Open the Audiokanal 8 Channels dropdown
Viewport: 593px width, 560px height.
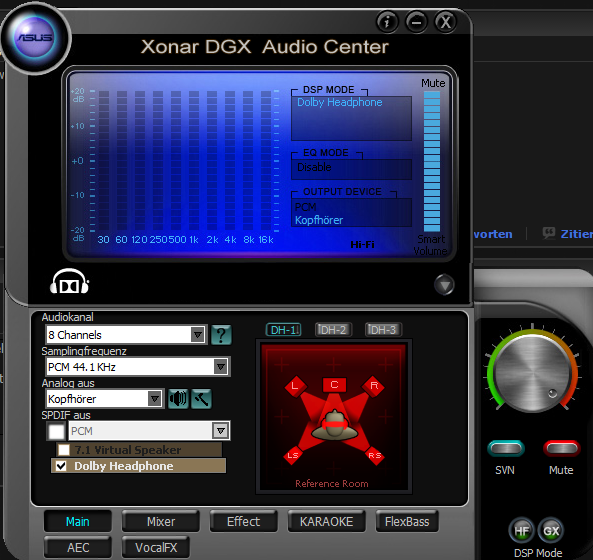(x=126, y=335)
